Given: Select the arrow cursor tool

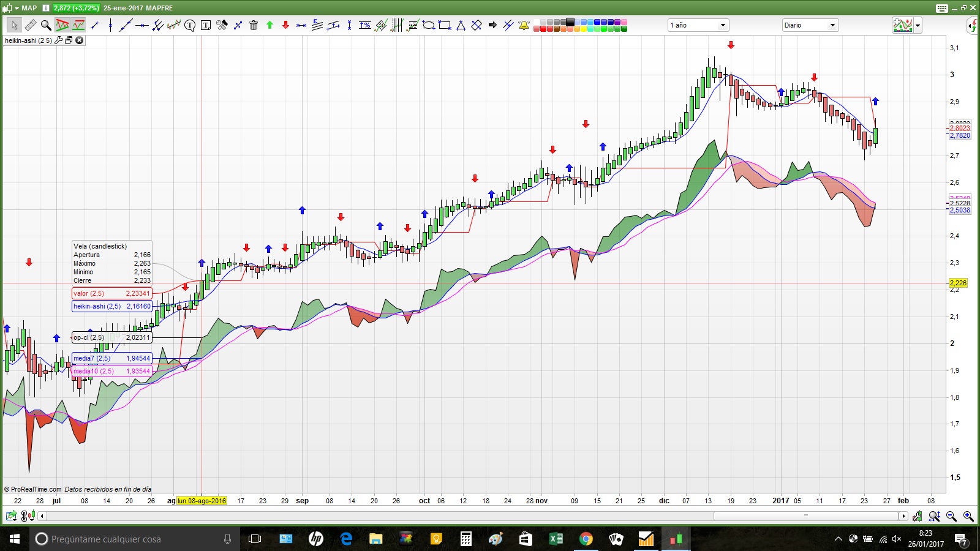Looking at the screenshot, I should [14, 25].
